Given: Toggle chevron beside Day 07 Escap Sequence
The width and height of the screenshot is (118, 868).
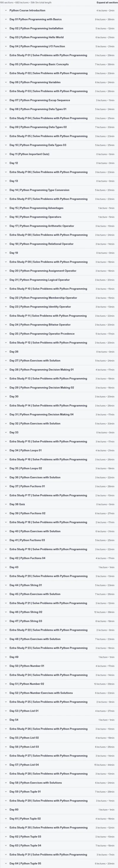Looking at the screenshot, I should [x=6, y=100].
